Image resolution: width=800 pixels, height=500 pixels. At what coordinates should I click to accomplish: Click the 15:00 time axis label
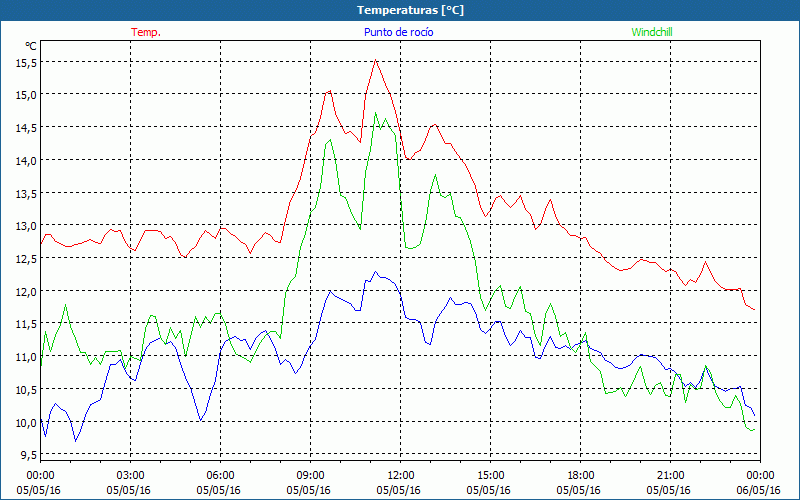click(490, 475)
